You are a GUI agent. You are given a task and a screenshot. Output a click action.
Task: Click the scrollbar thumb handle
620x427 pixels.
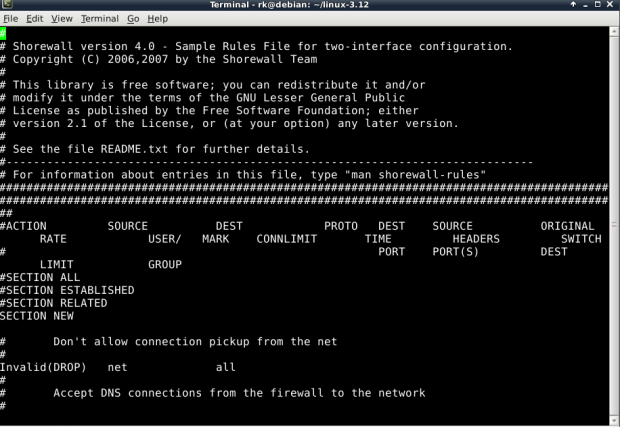point(614,225)
